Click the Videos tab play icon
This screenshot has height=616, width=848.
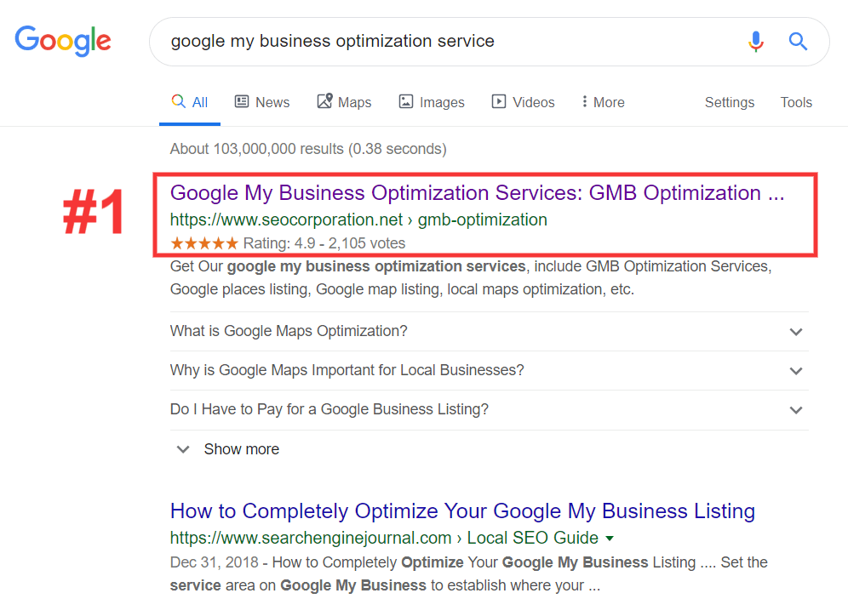499,101
